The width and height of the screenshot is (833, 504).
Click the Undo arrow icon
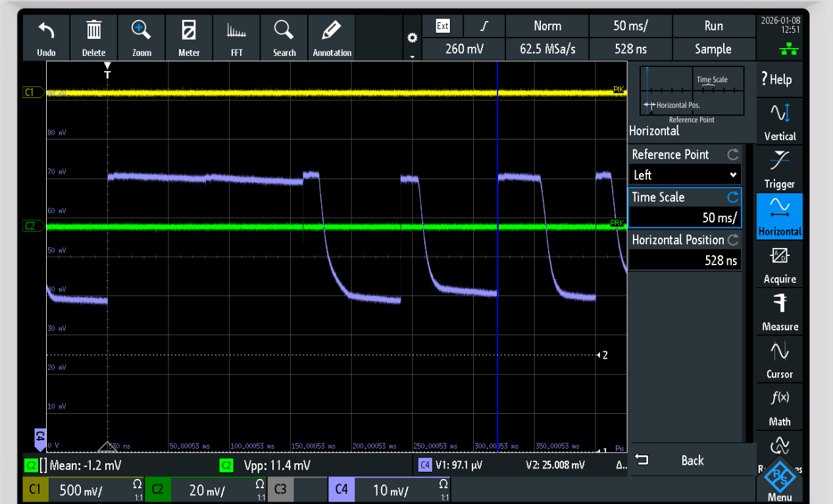click(x=46, y=31)
